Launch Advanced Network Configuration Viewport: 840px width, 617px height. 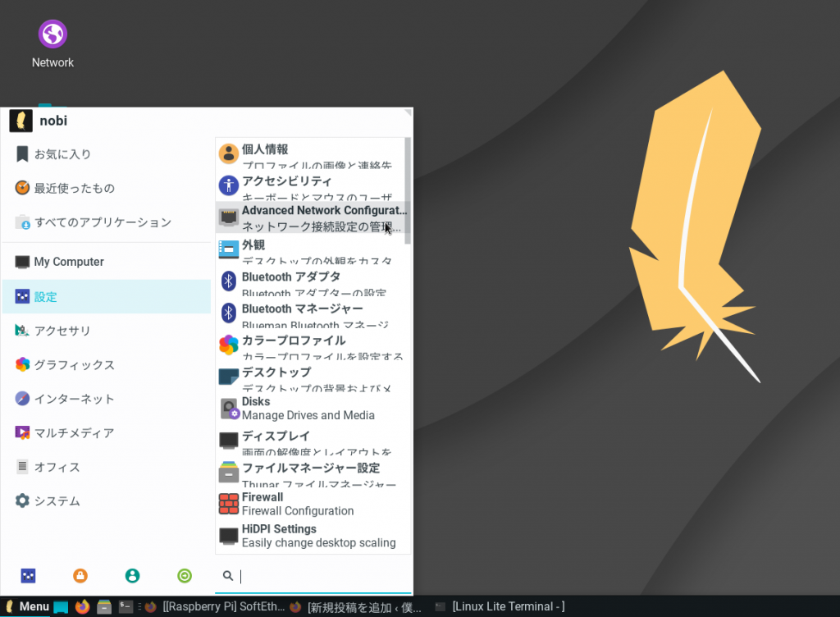310,217
